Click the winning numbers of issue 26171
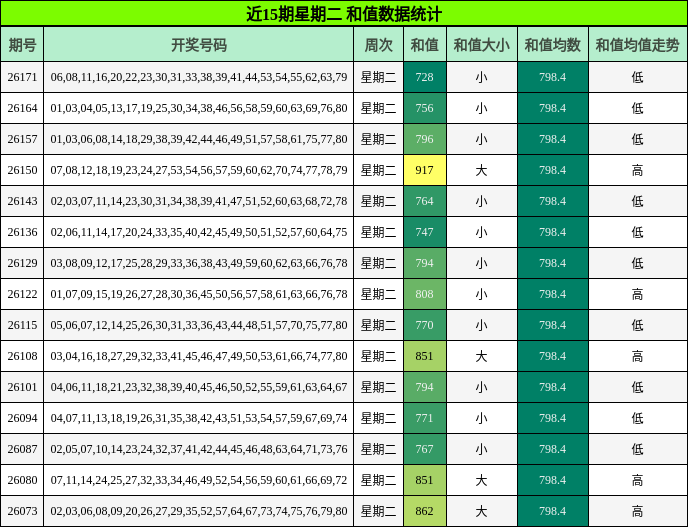Screen dimensions: 688x527 pos(199,77)
